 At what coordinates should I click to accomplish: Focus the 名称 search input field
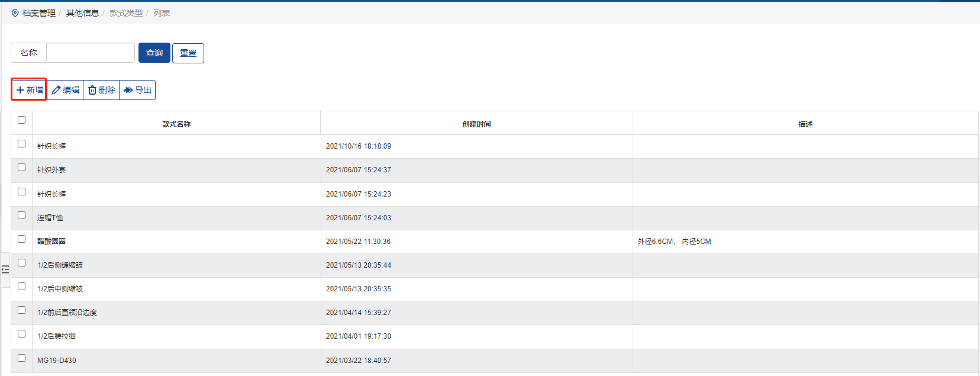[91, 53]
